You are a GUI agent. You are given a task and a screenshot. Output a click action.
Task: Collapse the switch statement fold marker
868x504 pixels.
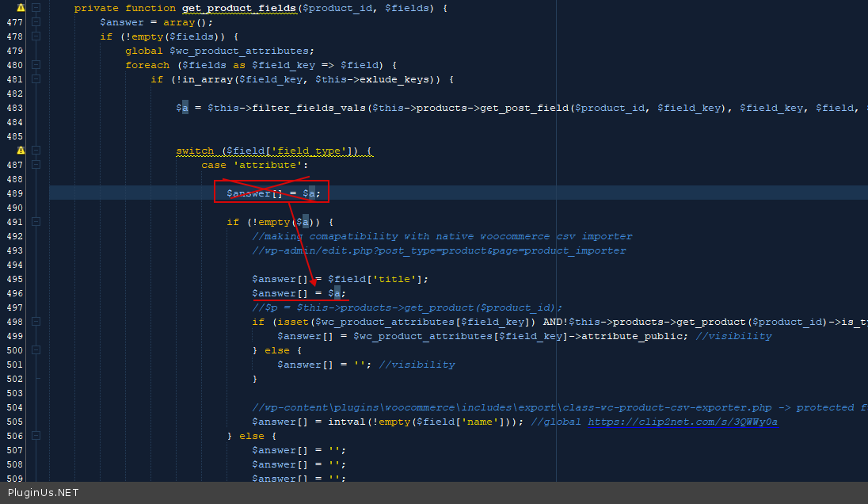[36, 151]
